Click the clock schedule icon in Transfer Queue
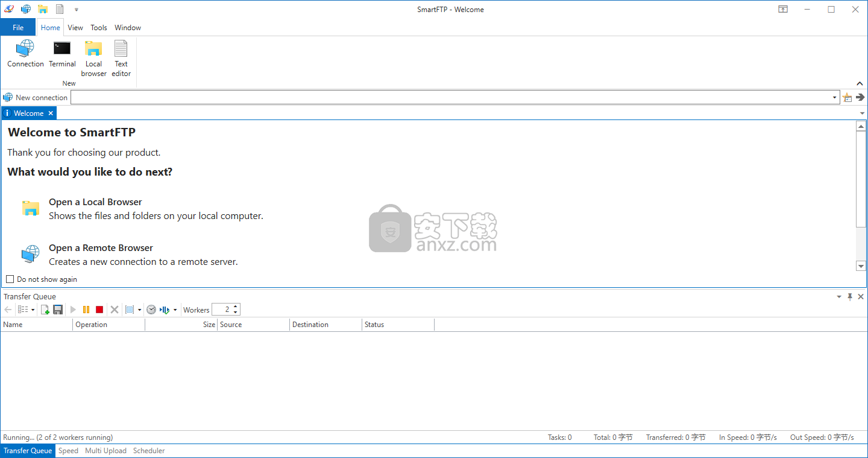Viewport: 868px width, 458px height. pyautogui.click(x=151, y=310)
